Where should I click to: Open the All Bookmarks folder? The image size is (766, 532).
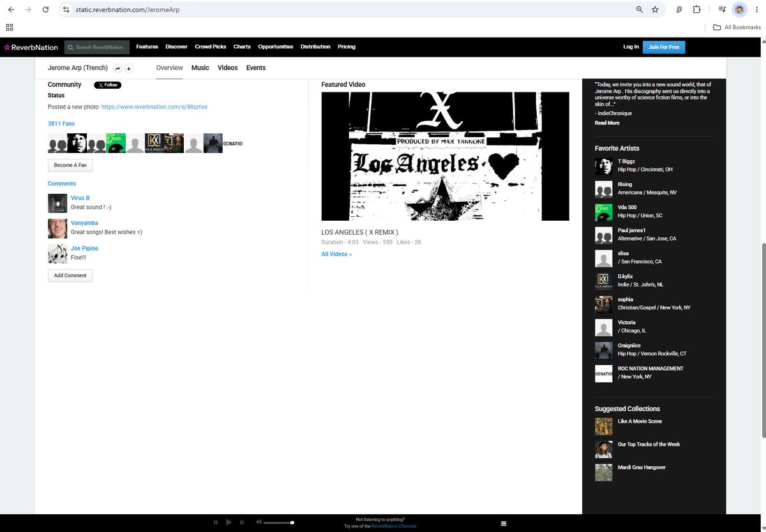pyautogui.click(x=737, y=27)
